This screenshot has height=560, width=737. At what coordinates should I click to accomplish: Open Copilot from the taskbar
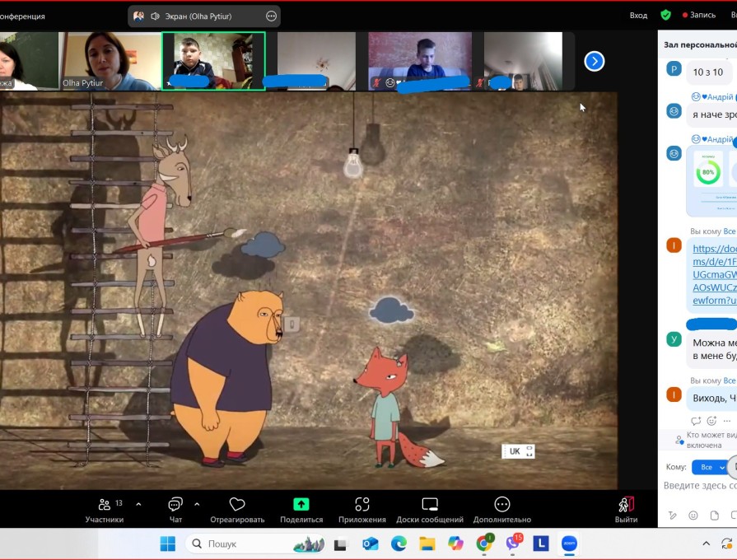(x=455, y=544)
